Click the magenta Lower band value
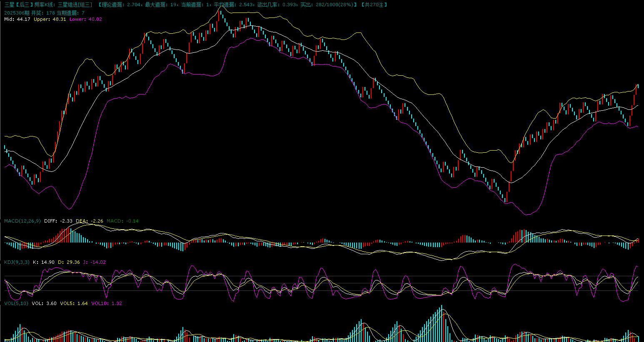The height and width of the screenshot is (342, 644). pyautogui.click(x=85, y=19)
